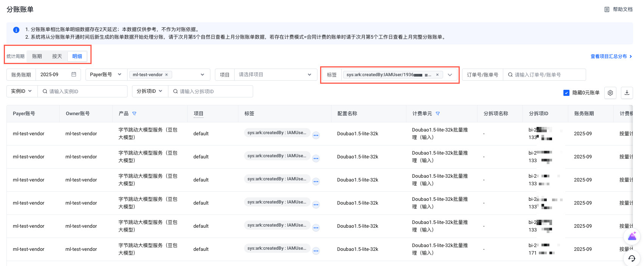
Task: Open column settings gear icon
Action: point(610,92)
